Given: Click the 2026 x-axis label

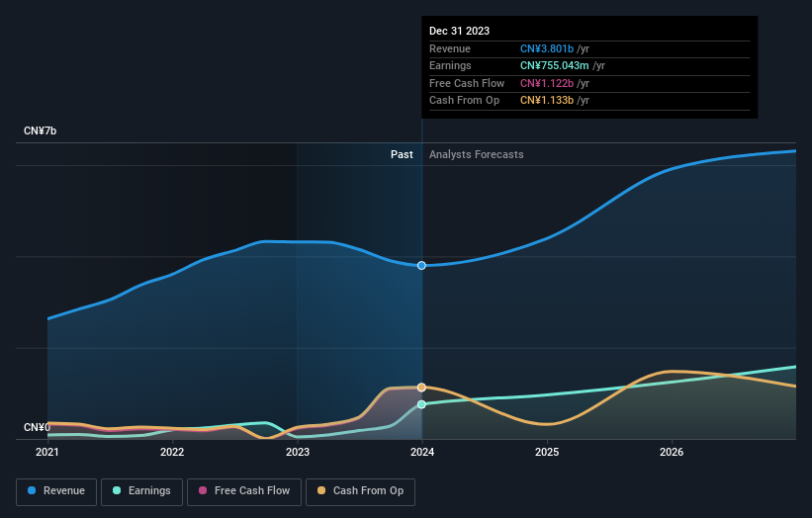Looking at the screenshot, I should (672, 453).
